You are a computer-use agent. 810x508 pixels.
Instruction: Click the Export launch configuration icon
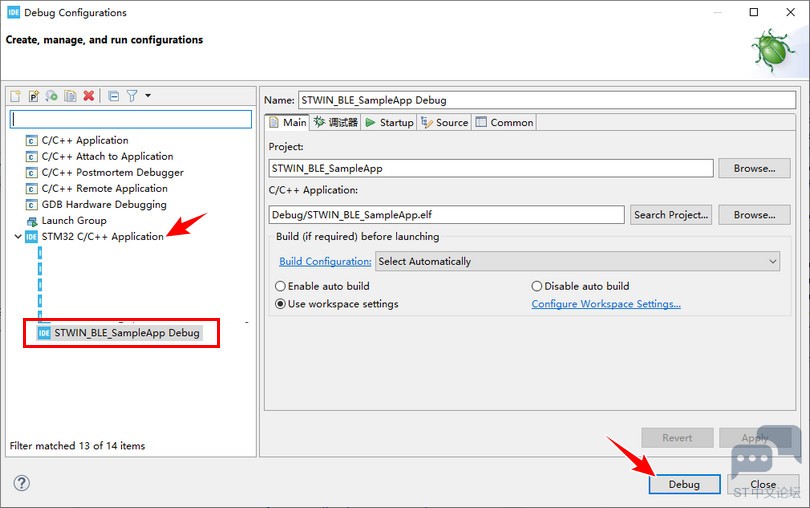[52, 96]
